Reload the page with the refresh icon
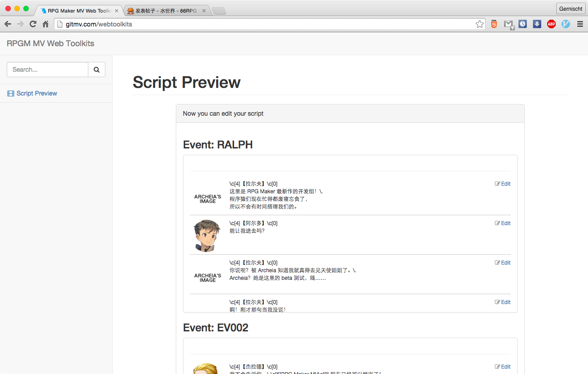This screenshot has height=374, width=588. [x=33, y=24]
